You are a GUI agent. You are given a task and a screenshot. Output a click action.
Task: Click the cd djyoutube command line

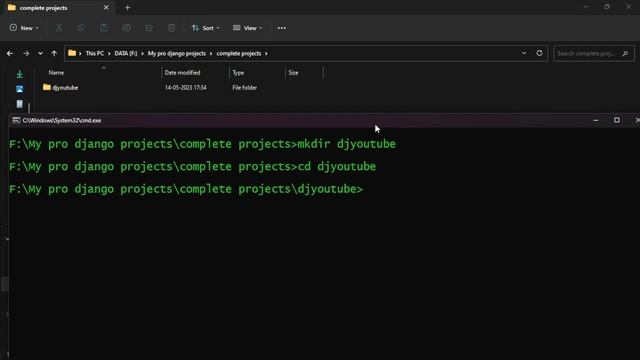point(193,167)
